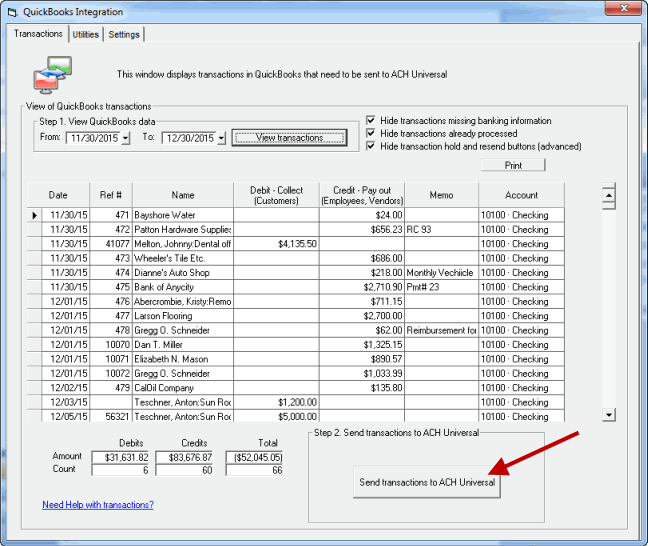Click the Date column header
The width and height of the screenshot is (648, 546).
click(x=58, y=195)
